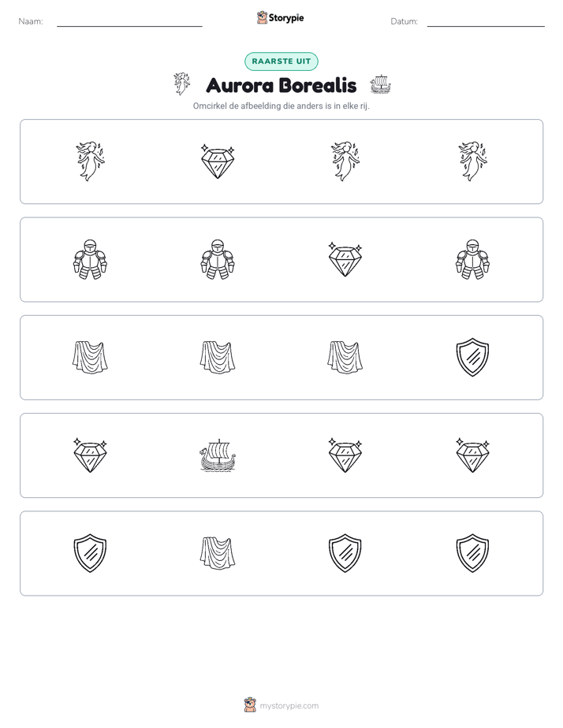Open the mystorypie.com footer link
The image size is (563, 728).
[x=289, y=706]
